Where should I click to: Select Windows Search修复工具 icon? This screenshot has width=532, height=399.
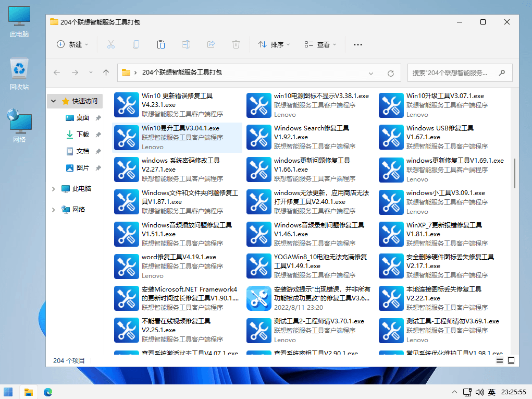coord(259,137)
